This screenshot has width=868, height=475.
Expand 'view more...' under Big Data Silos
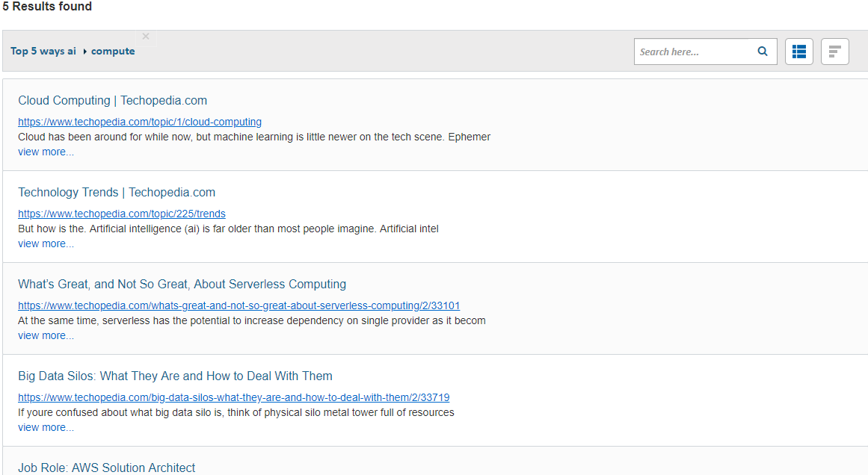click(x=46, y=428)
